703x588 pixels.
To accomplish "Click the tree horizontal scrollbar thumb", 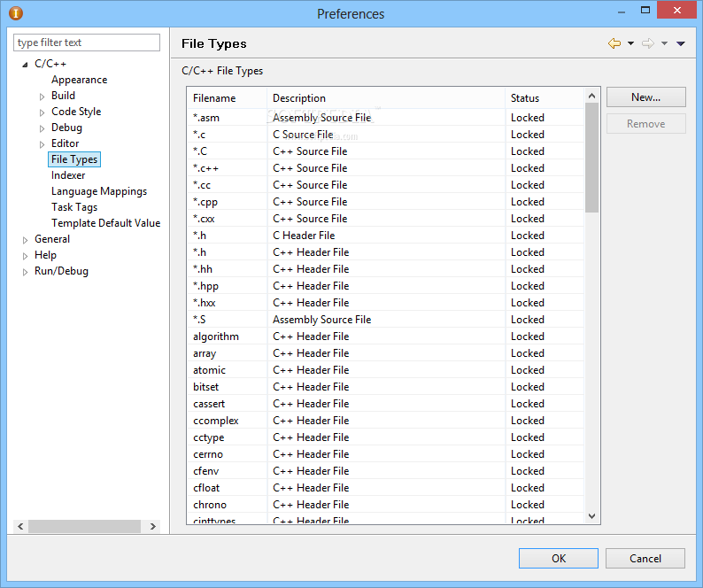I will pos(85,526).
